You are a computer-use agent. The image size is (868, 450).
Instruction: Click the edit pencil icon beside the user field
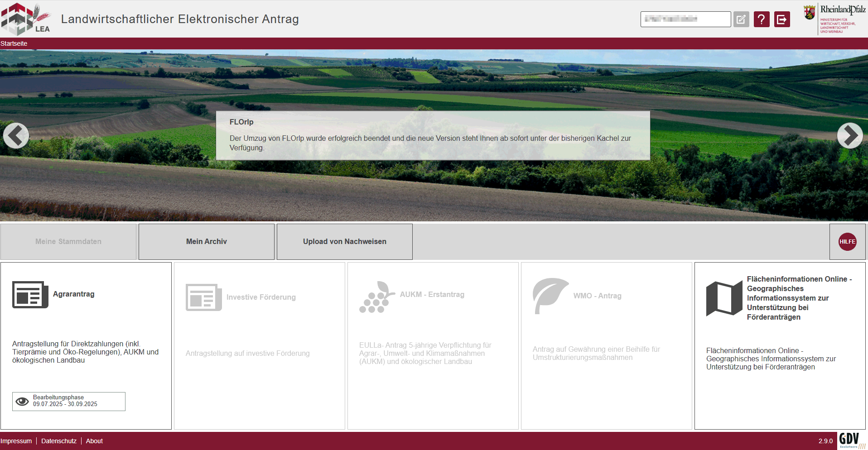[x=741, y=19]
